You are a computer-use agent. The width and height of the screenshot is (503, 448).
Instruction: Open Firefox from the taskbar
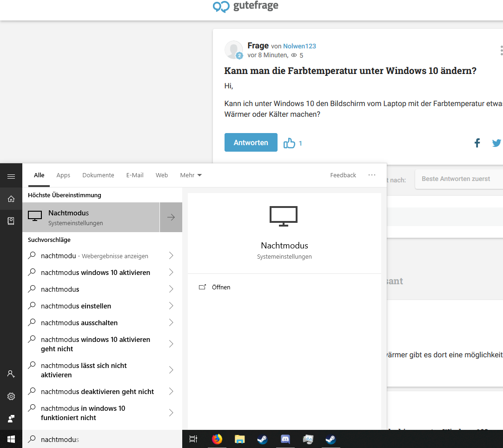click(x=217, y=439)
